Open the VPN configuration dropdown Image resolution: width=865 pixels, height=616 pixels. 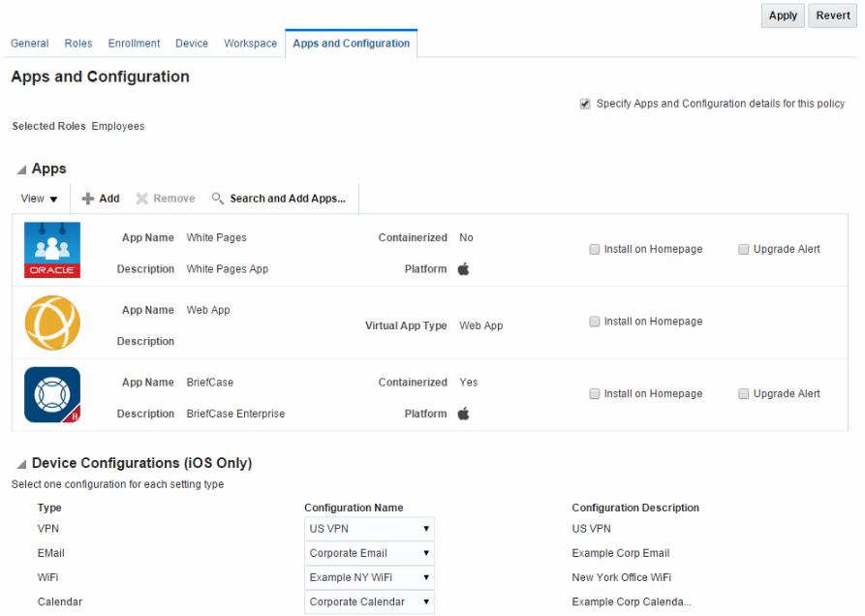click(x=369, y=528)
